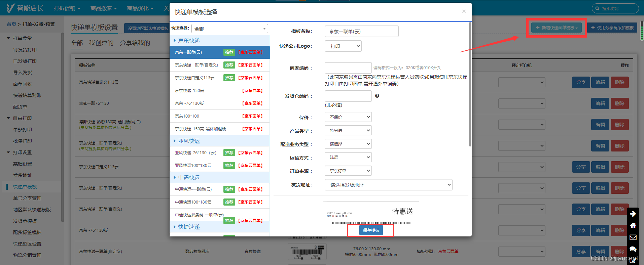
Task: Switch to the 全部 templates tab
Action: (77, 43)
